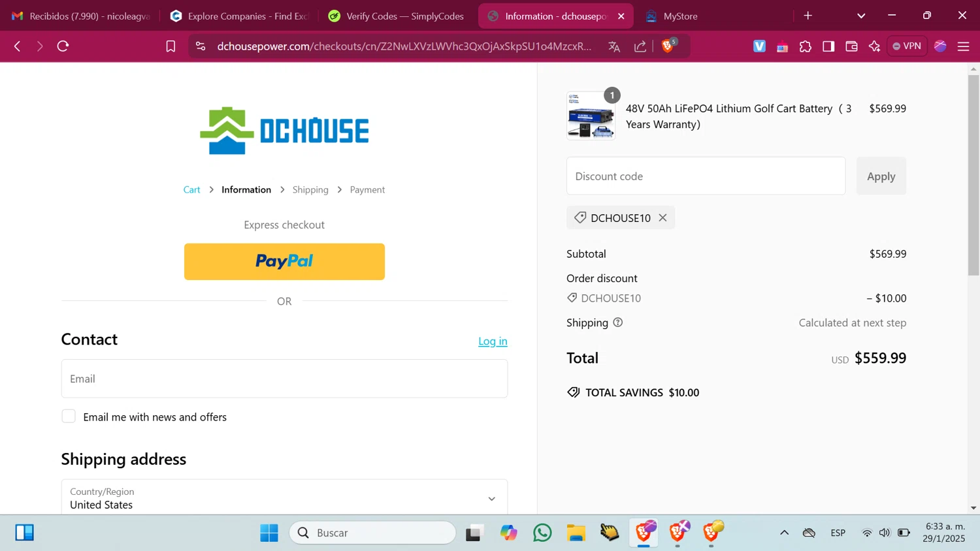Click the ESP language indicator
Image resolution: width=980 pixels, height=551 pixels.
click(x=838, y=533)
